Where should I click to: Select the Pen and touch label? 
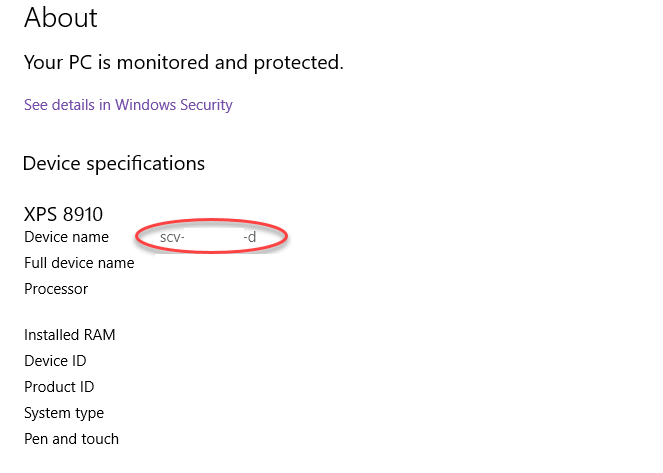[71, 439]
